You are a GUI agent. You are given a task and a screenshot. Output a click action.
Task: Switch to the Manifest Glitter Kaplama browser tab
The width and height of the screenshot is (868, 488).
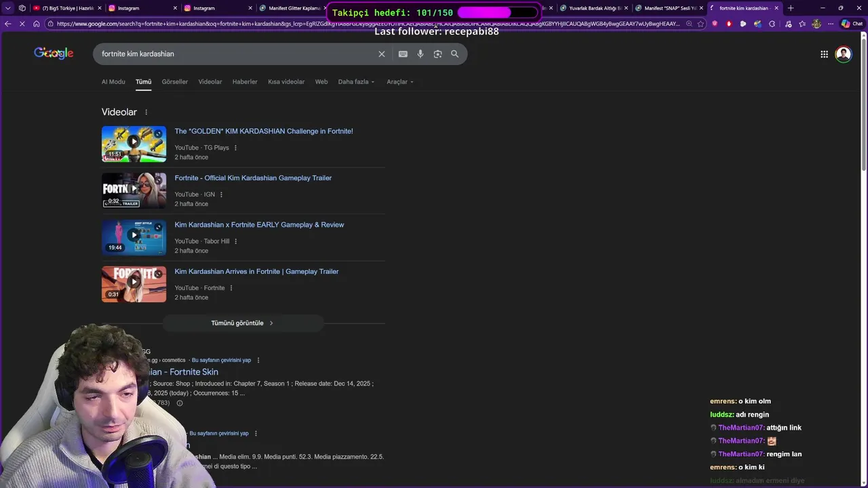pyautogui.click(x=292, y=8)
